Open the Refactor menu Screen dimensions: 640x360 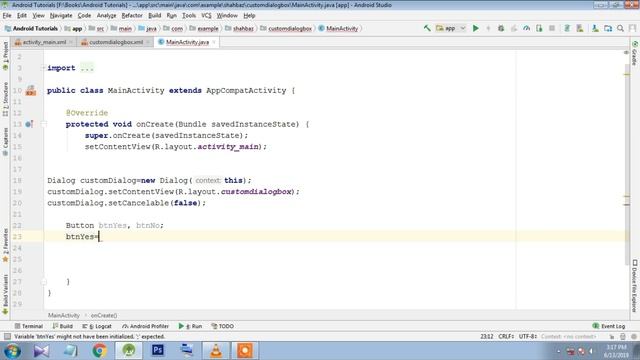click(132, 16)
